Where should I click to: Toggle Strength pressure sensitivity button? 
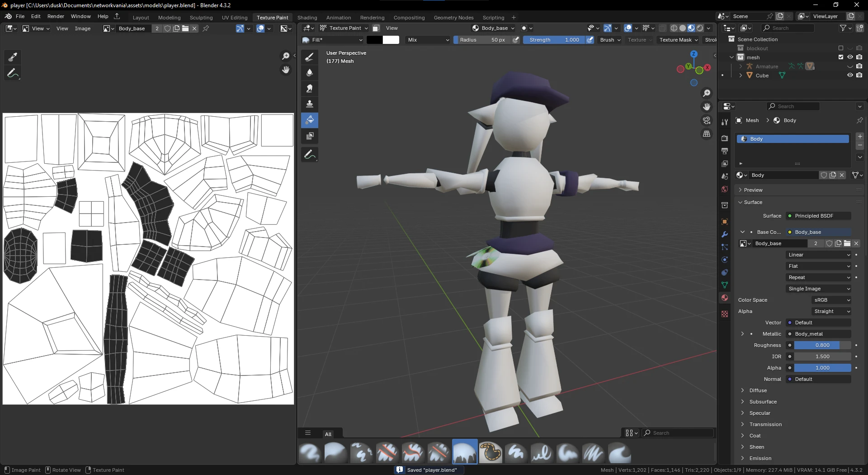(590, 40)
